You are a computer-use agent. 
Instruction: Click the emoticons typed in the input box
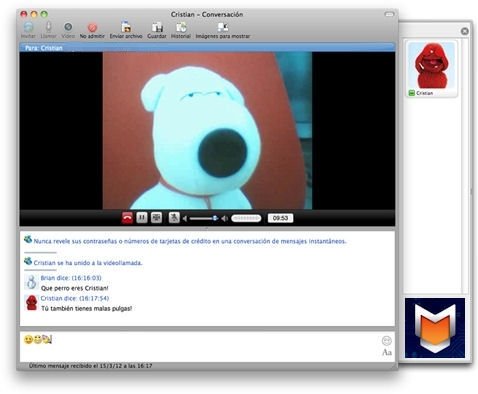(x=38, y=340)
